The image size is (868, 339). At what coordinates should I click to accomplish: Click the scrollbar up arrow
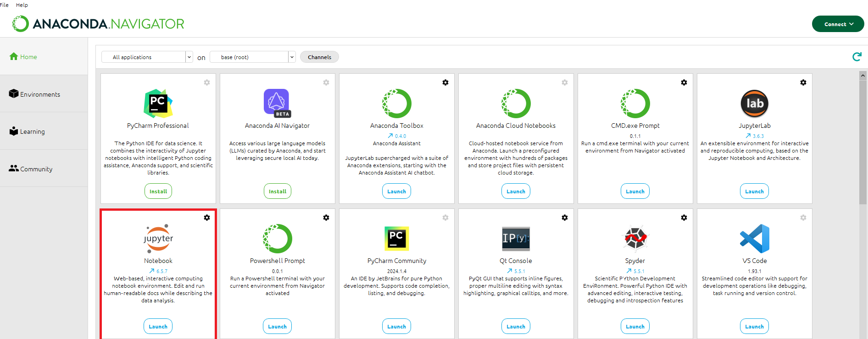(x=863, y=75)
